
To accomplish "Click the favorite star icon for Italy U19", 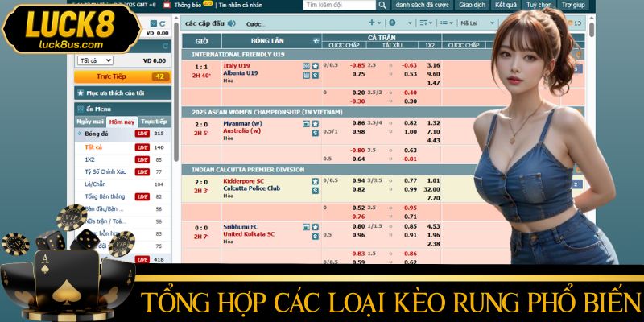I will [x=315, y=64].
